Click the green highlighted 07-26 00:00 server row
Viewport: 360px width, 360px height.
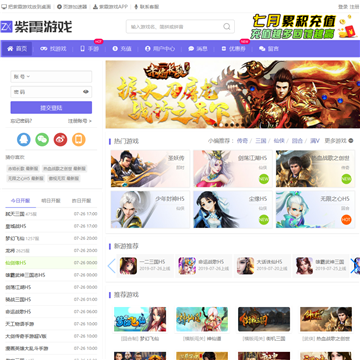pos(51,263)
